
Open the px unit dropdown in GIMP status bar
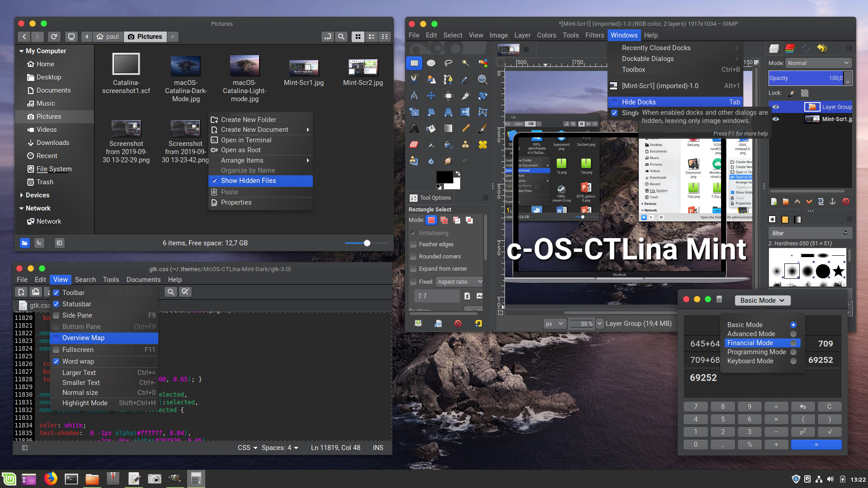point(554,324)
